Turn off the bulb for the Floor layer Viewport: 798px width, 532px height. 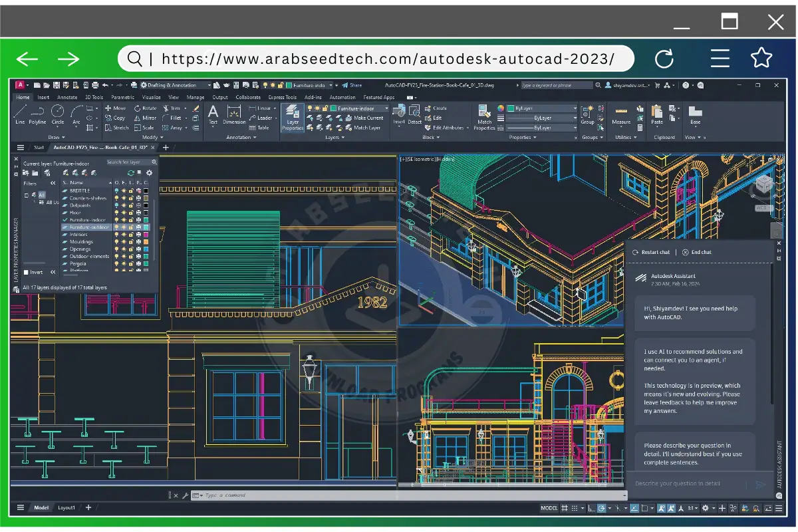point(117,213)
